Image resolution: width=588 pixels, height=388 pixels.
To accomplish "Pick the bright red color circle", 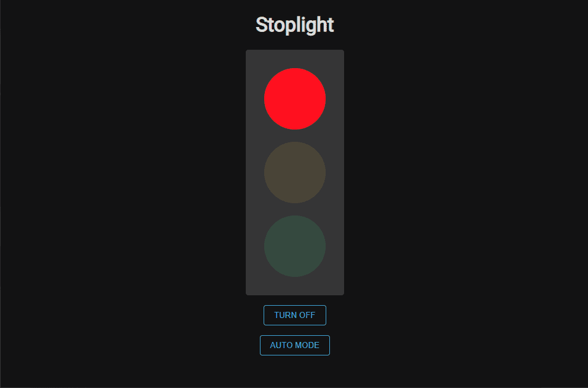I will coord(295,99).
